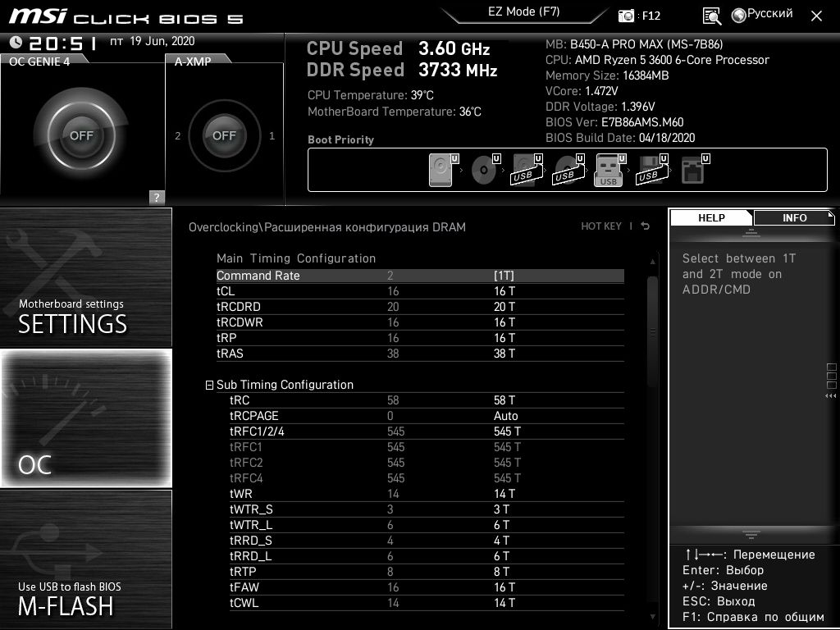Open the OC overclocking menu
The width and height of the screenshot is (840, 630).
[85, 418]
